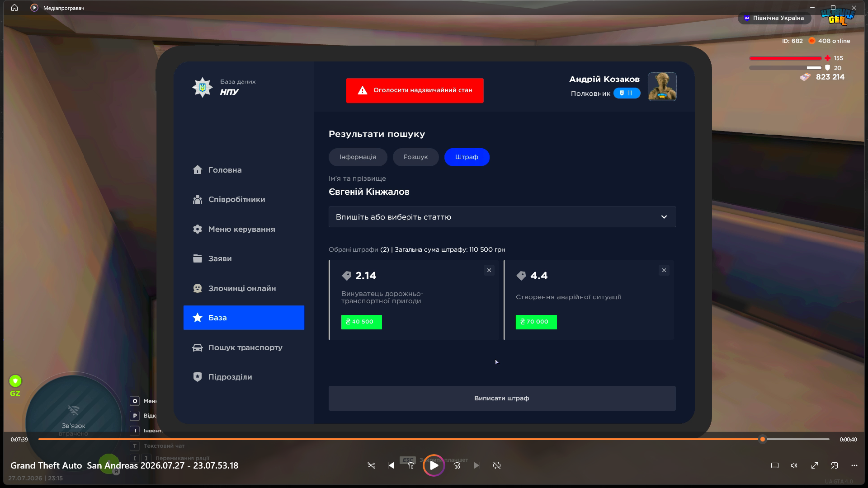Open Співробітники staff list
Image resolution: width=868 pixels, height=488 pixels.
pyautogui.click(x=229, y=199)
